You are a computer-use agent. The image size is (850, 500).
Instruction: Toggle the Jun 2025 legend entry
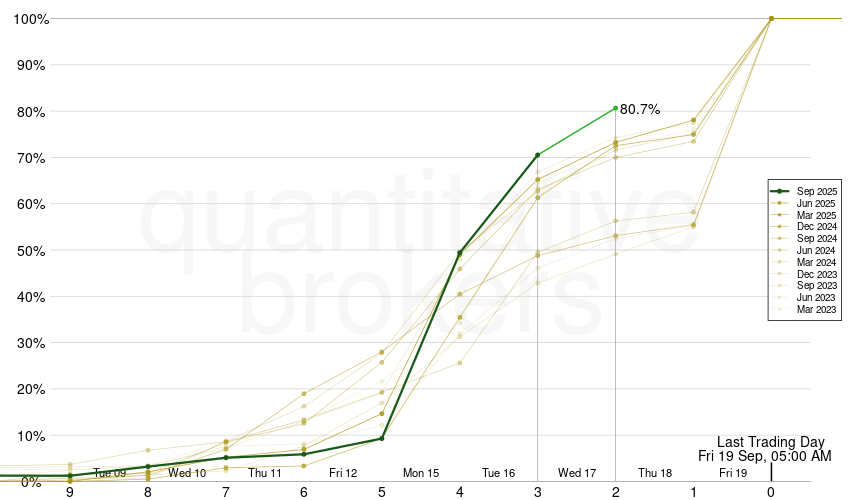pyautogui.click(x=816, y=203)
